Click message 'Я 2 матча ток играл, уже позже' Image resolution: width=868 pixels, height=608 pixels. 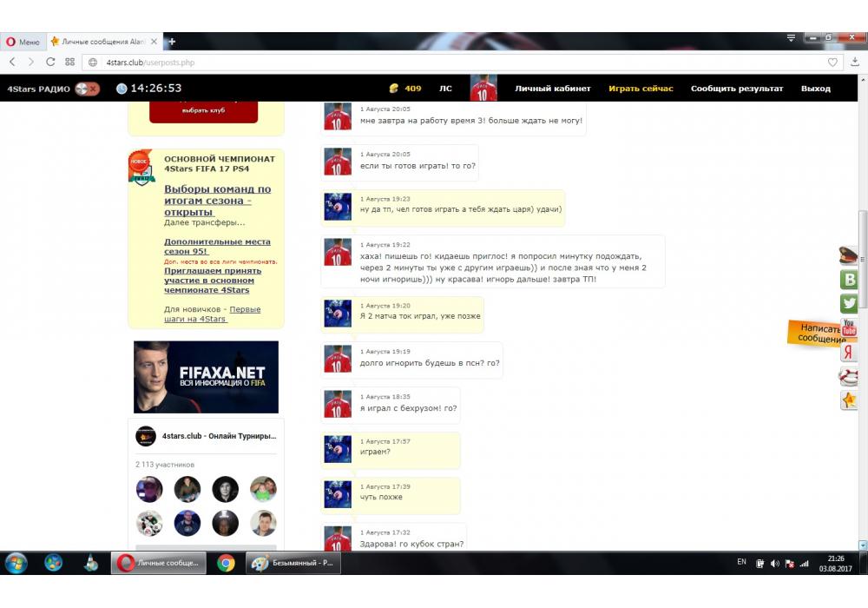[420, 316]
